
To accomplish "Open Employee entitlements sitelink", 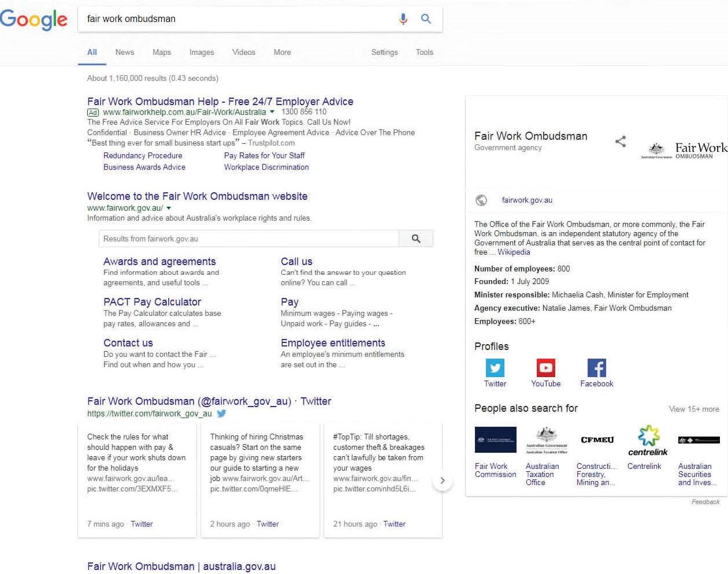I will [x=333, y=343].
